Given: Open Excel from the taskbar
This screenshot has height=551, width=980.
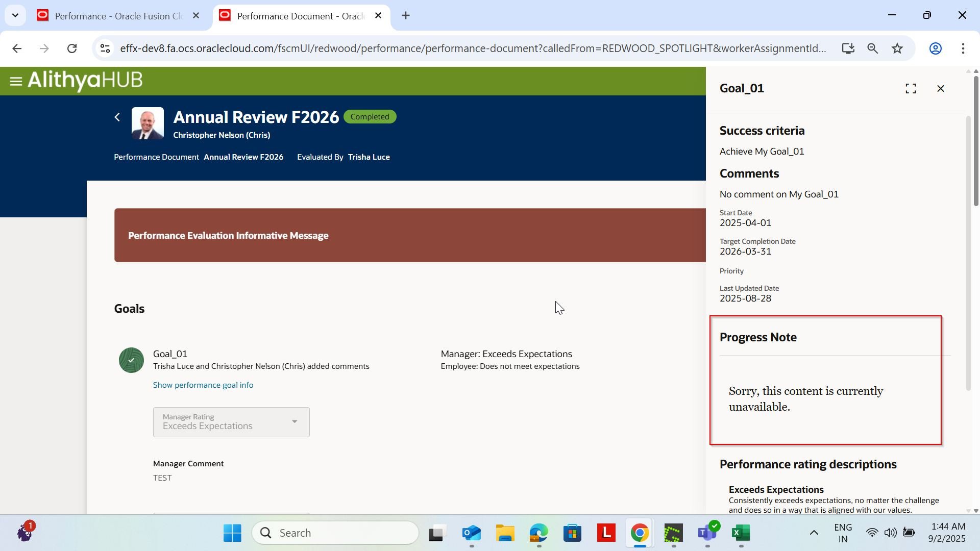Looking at the screenshot, I should click(741, 533).
